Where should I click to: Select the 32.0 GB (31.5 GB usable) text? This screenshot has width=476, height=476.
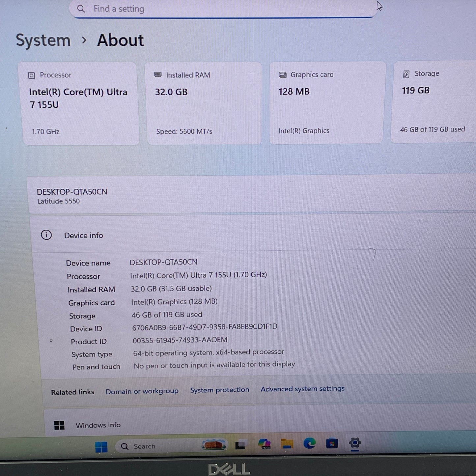(x=171, y=289)
